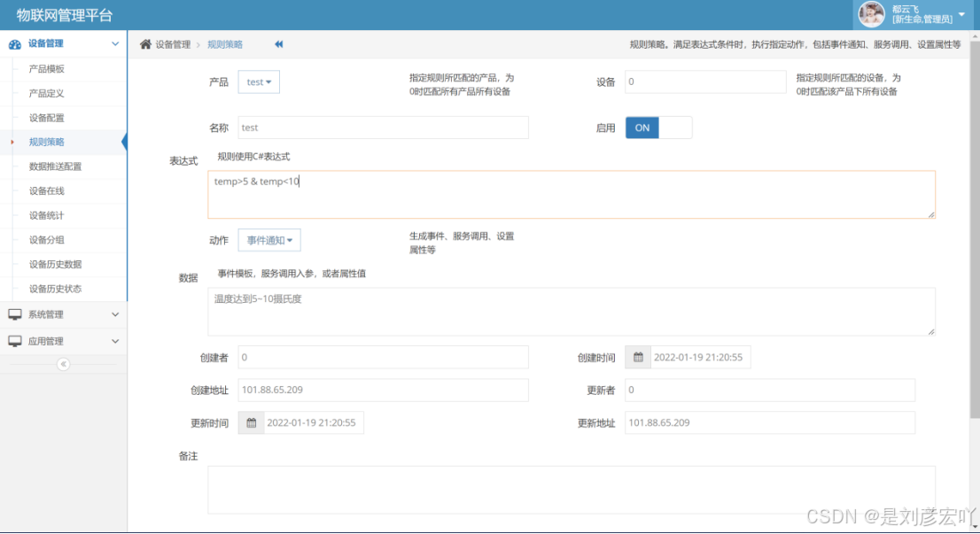The width and height of the screenshot is (980, 534).
Task: Open 数据推送配置 in the sidebar
Action: point(56,166)
